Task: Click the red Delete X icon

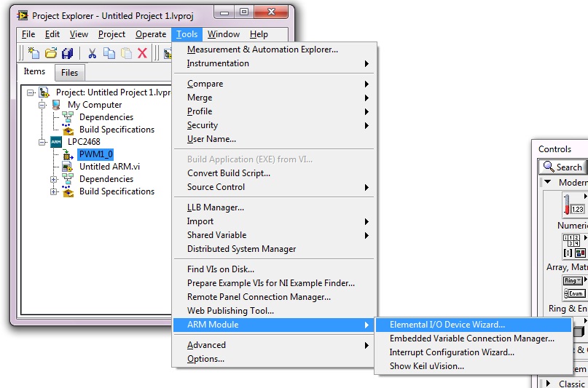Action: pyautogui.click(x=142, y=53)
